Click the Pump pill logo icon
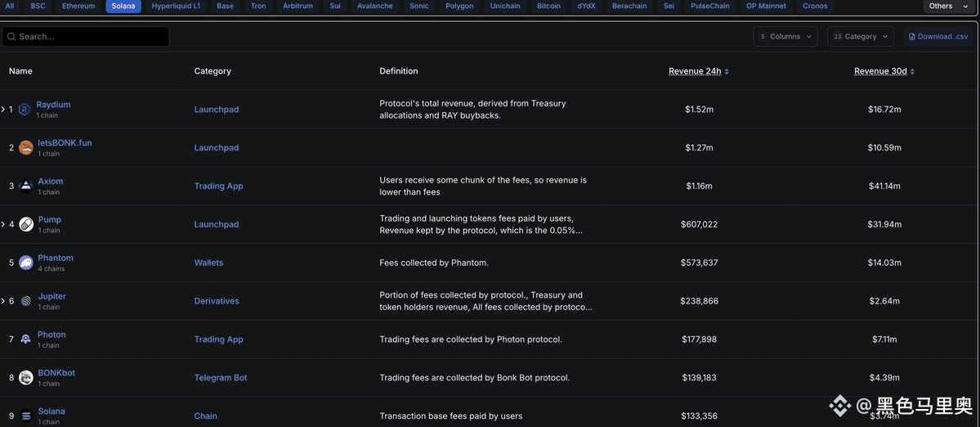Screen dimensions: 980x427 click(25, 224)
